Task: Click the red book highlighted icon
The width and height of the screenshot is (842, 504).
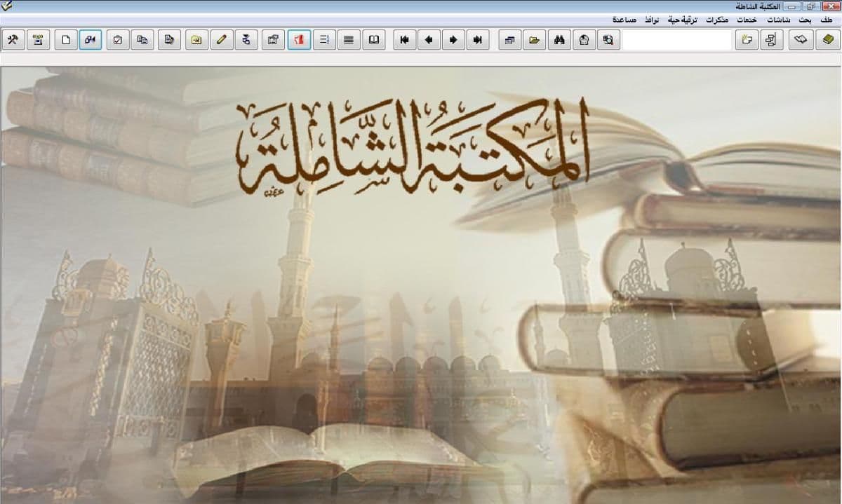Action: [298, 40]
